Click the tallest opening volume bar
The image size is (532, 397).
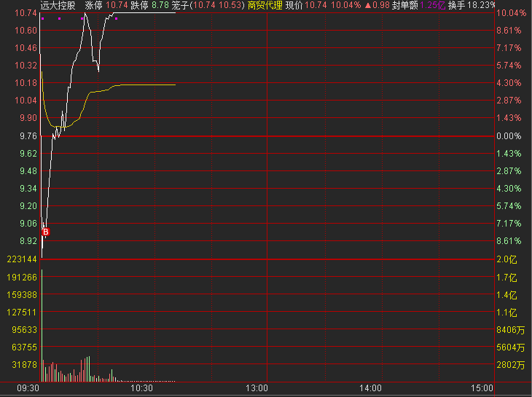pos(42,326)
